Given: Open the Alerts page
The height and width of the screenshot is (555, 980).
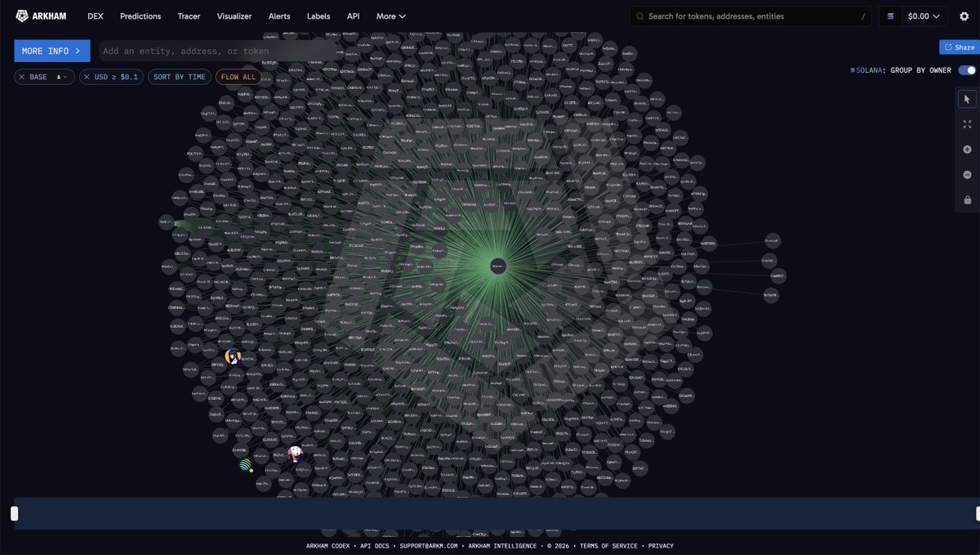Looking at the screenshot, I should click(x=279, y=16).
